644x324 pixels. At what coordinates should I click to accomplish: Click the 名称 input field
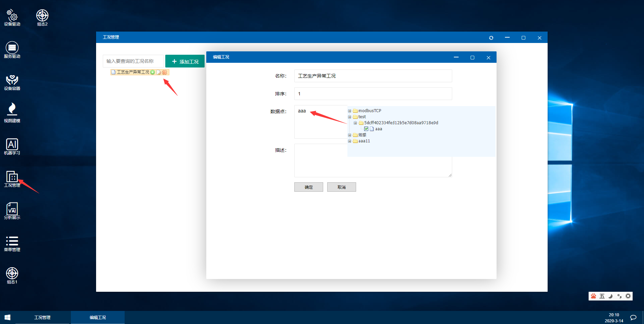click(x=373, y=76)
